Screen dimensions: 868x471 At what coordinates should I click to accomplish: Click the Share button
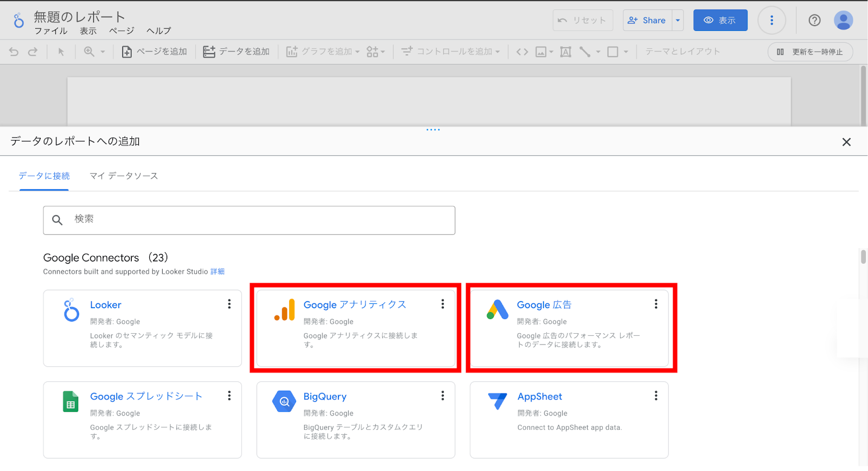647,20
